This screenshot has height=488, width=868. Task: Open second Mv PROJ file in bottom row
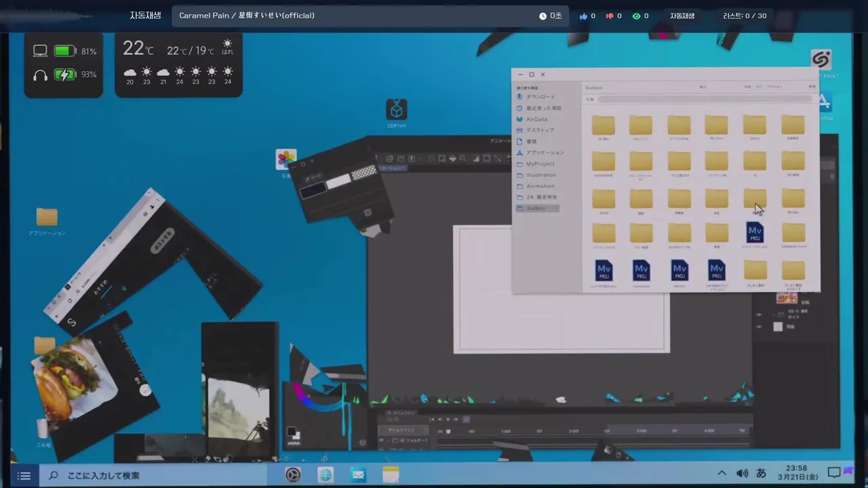[x=641, y=270]
